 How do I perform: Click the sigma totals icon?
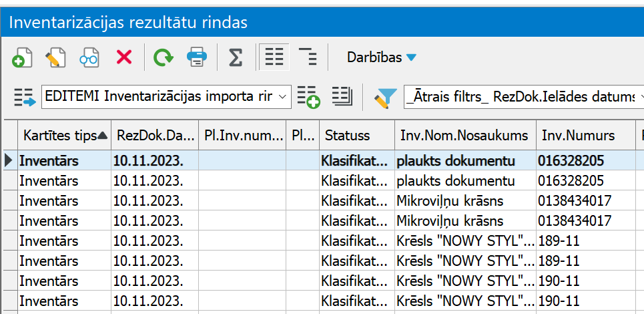coord(235,57)
